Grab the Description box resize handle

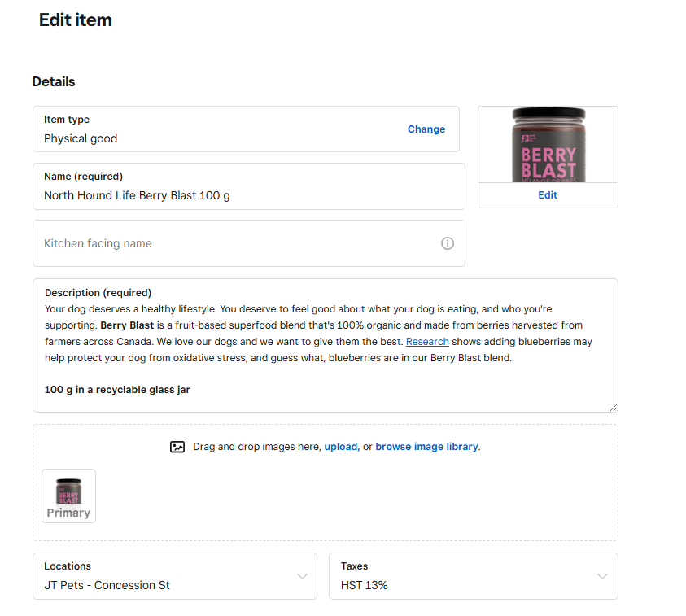tap(613, 407)
